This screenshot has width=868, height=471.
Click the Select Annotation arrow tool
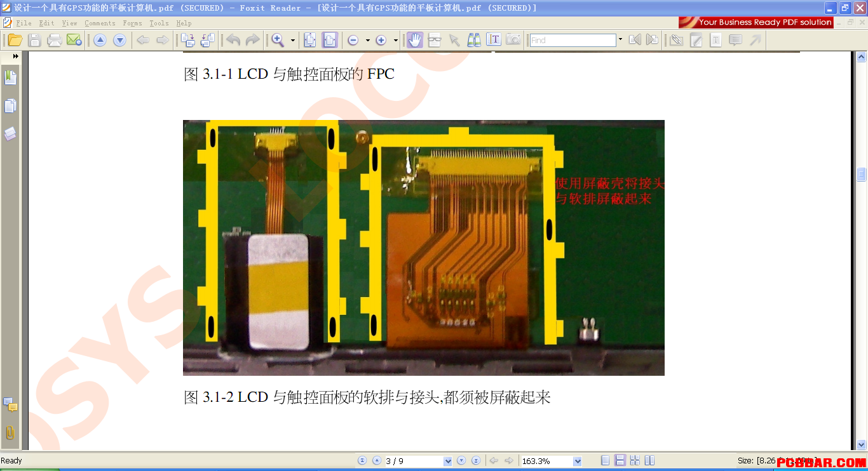pyautogui.click(x=454, y=40)
